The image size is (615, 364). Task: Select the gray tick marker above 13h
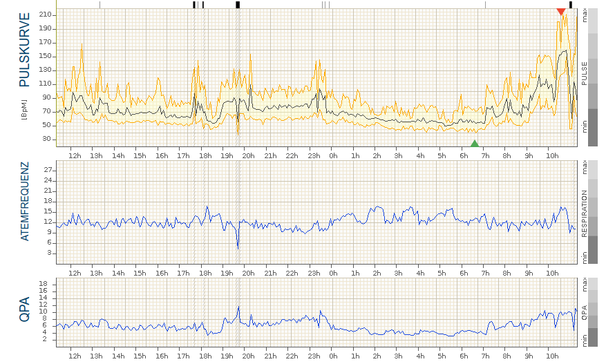pos(100,5)
